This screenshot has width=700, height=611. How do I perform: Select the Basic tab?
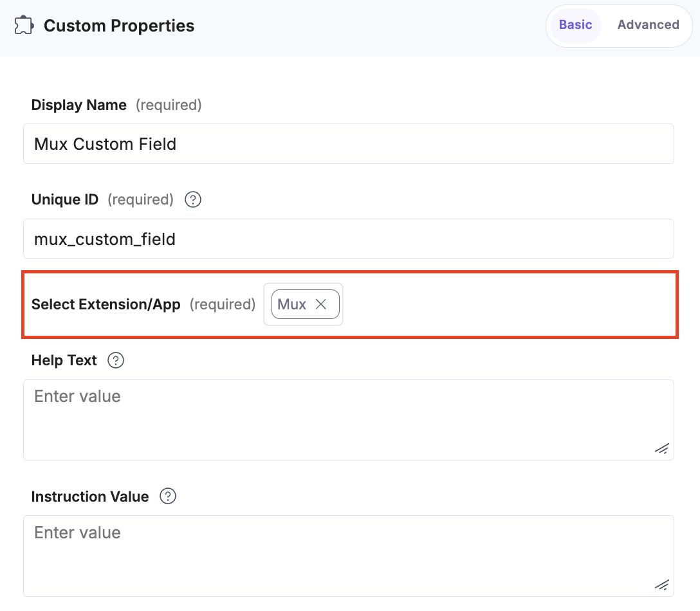575,24
